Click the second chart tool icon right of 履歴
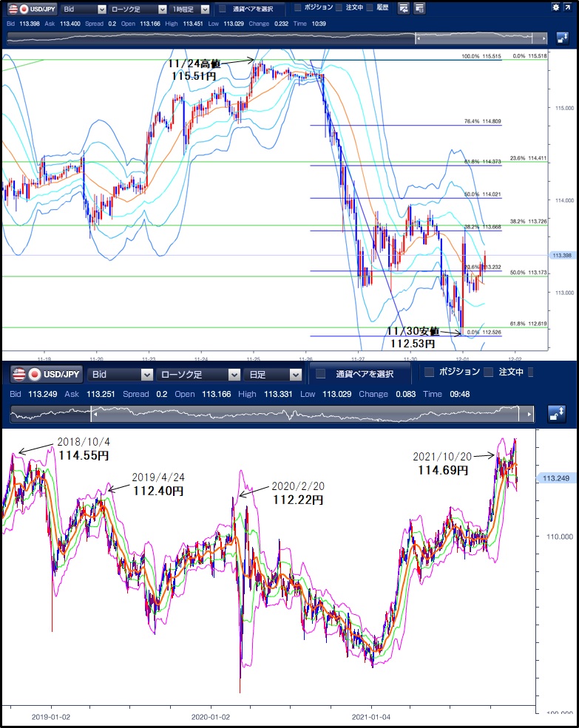 pyautogui.click(x=419, y=8)
